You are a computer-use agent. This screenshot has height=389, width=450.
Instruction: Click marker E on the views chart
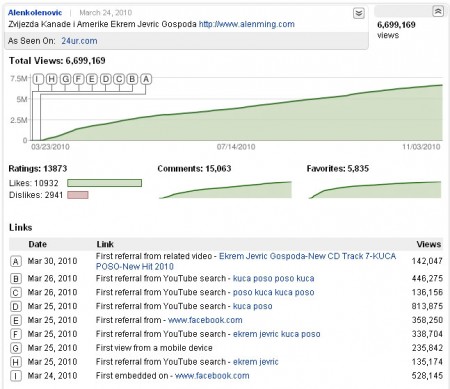(92, 79)
